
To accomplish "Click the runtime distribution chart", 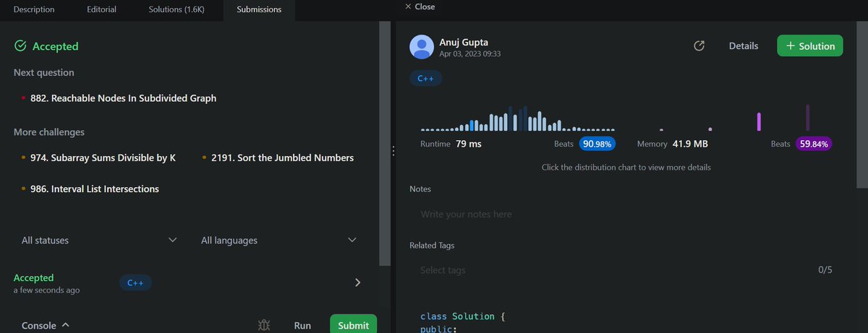I will tap(518, 118).
